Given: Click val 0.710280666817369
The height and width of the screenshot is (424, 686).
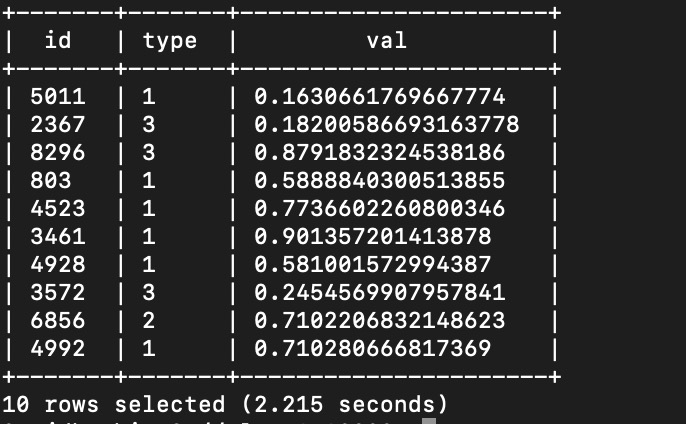Looking at the screenshot, I should (x=372, y=349).
